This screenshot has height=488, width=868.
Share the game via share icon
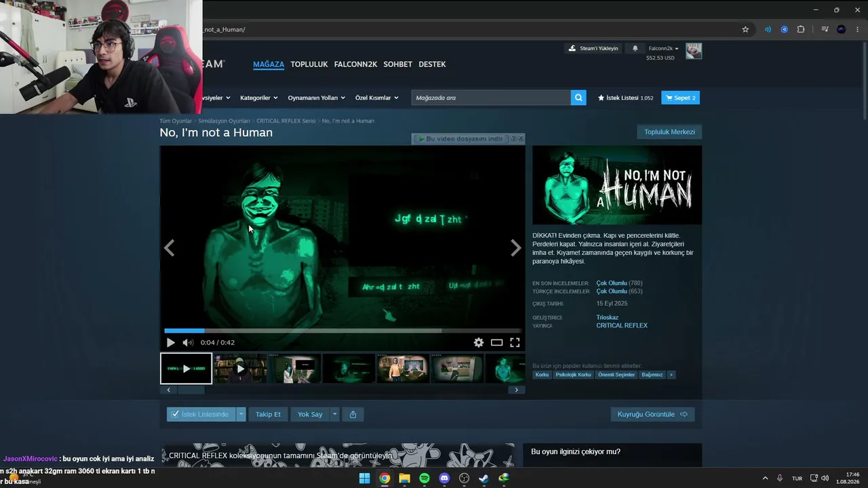tap(353, 414)
